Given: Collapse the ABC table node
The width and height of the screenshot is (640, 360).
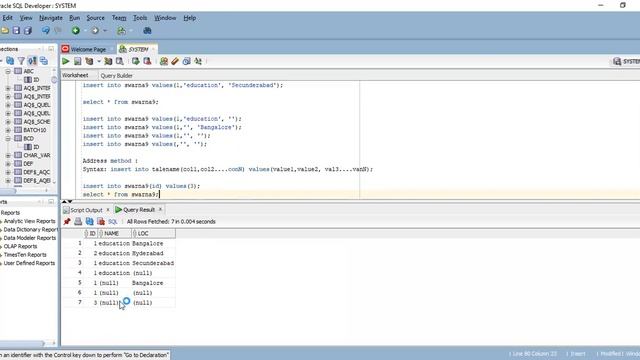Looking at the screenshot, I should coord(8,71).
